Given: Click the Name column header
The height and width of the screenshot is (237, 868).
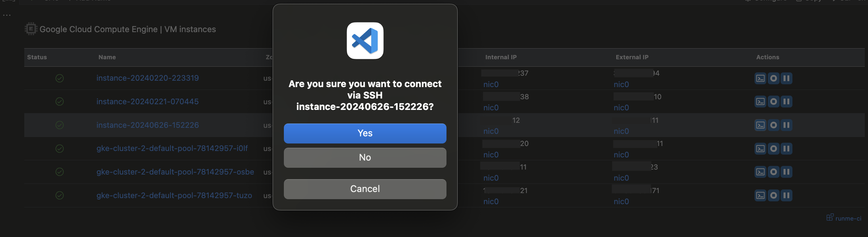Looking at the screenshot, I should (x=107, y=57).
